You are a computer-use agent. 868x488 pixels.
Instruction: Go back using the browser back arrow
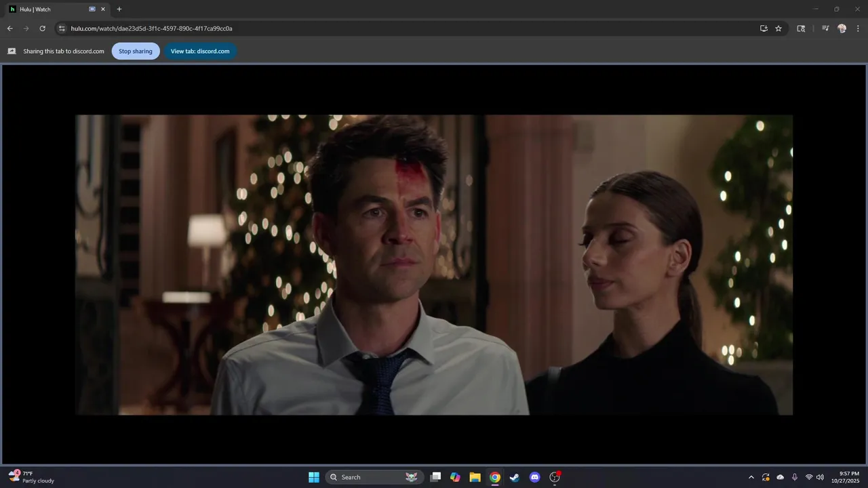pyautogui.click(x=9, y=28)
